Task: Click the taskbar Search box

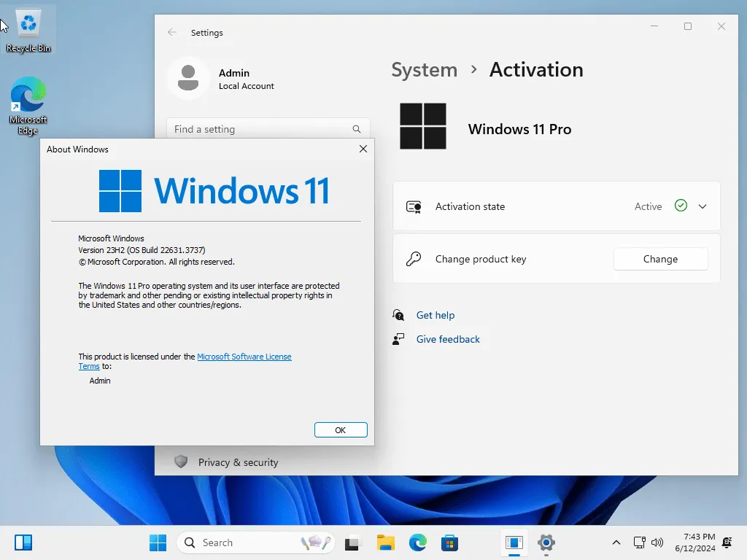Action: [256, 542]
